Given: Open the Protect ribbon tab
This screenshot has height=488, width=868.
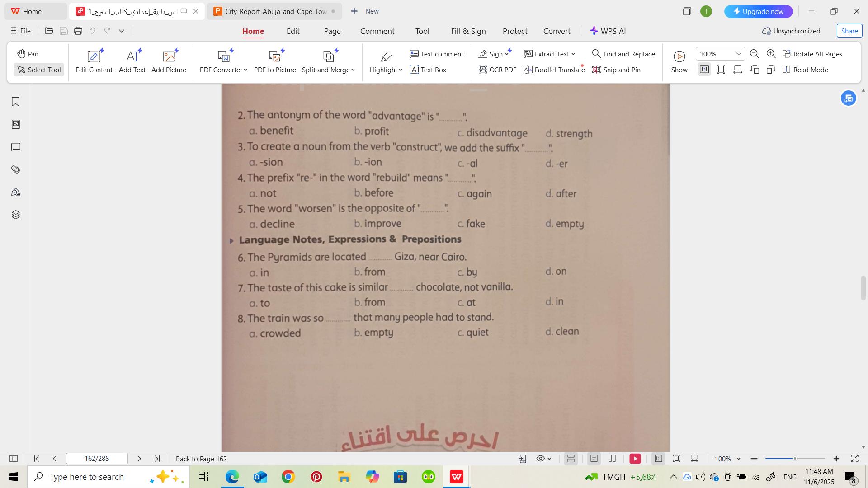Looking at the screenshot, I should [x=514, y=31].
